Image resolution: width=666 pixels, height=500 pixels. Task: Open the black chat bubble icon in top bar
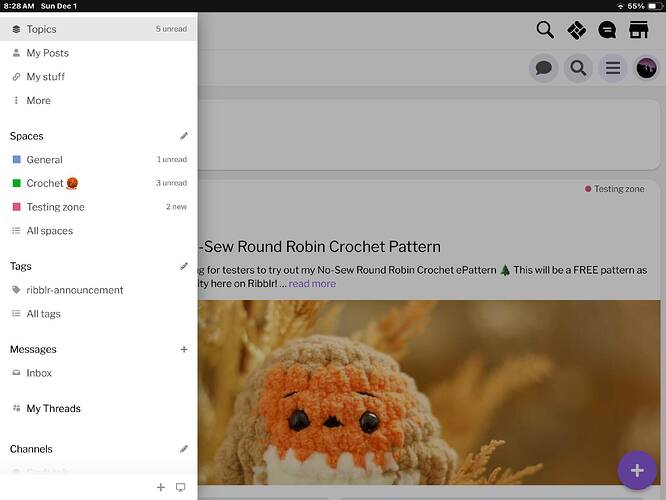tap(607, 30)
